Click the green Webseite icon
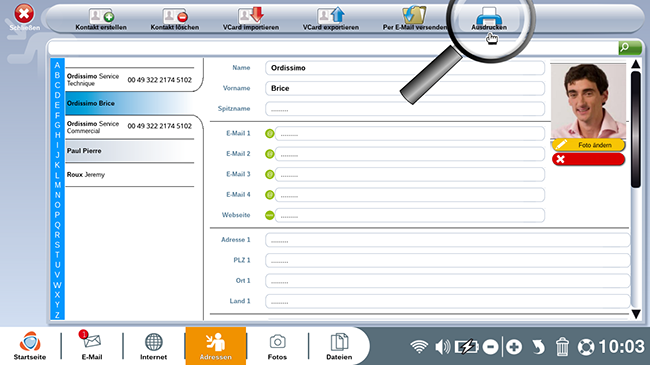650x365 pixels. 269,215
